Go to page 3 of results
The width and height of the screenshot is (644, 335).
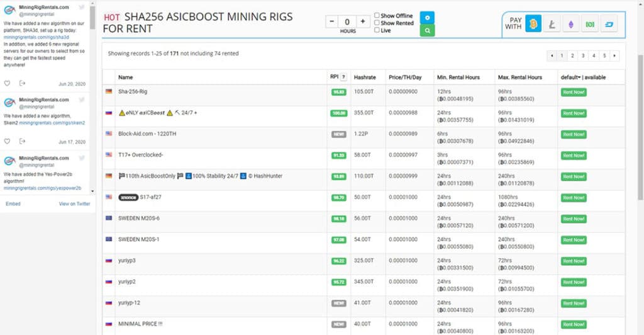pyautogui.click(x=583, y=56)
